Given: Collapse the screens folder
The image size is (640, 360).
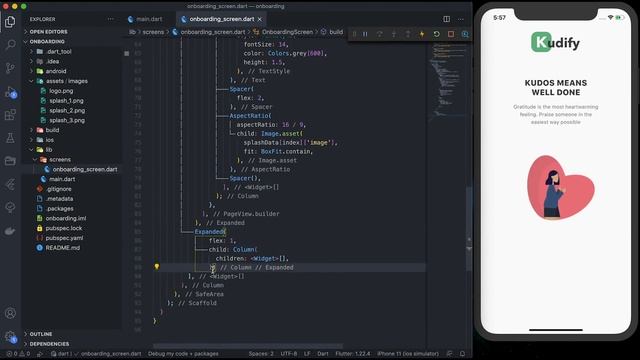Looking at the screenshot, I should coord(60,159).
